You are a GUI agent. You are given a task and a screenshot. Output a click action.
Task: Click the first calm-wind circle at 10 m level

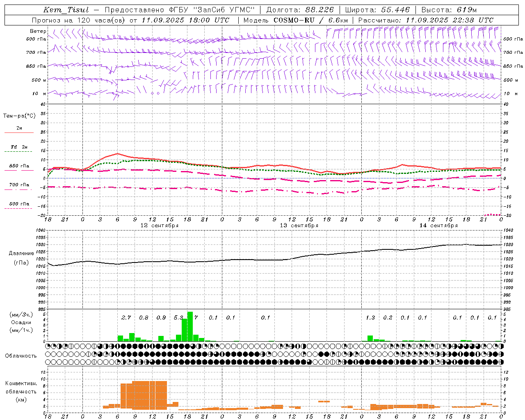153,93
